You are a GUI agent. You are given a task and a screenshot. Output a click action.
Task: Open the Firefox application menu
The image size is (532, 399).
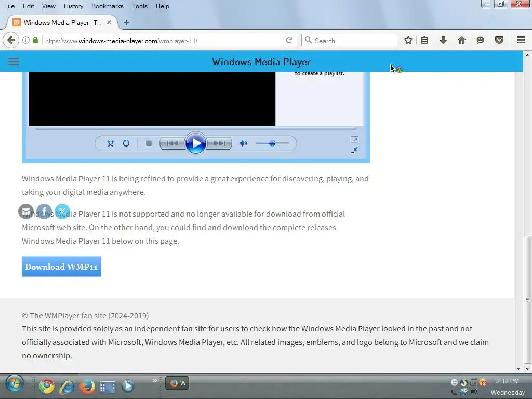(521, 40)
